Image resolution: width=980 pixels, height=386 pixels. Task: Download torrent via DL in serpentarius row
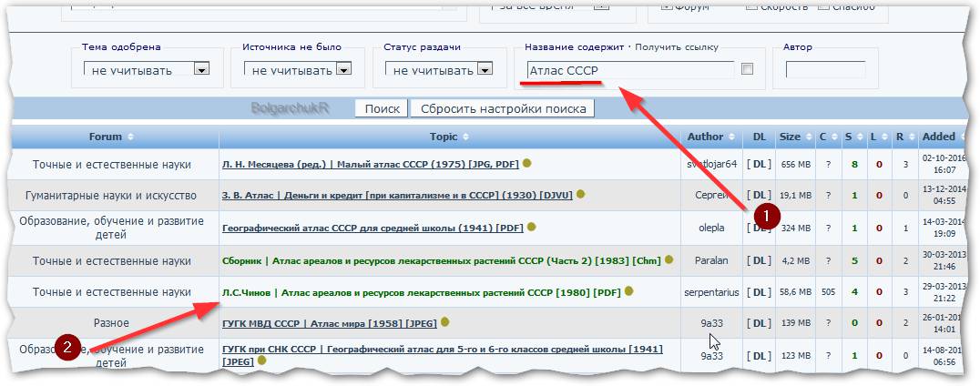(759, 292)
